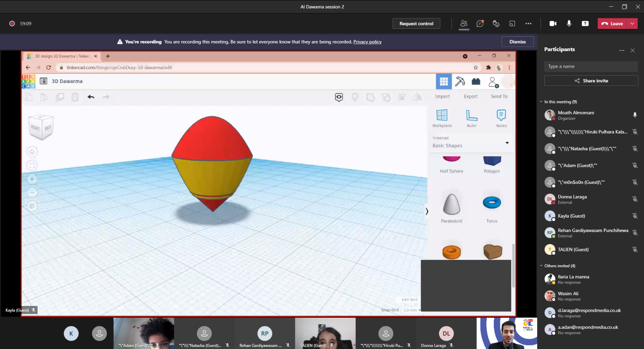Open the Privacy policy link
The height and width of the screenshot is (349, 644).
click(x=367, y=42)
